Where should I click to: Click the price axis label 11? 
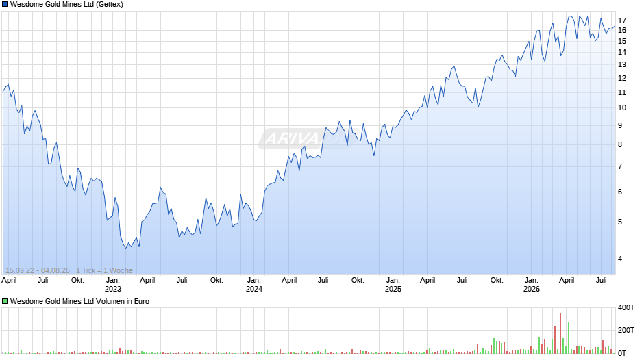[x=622, y=93]
